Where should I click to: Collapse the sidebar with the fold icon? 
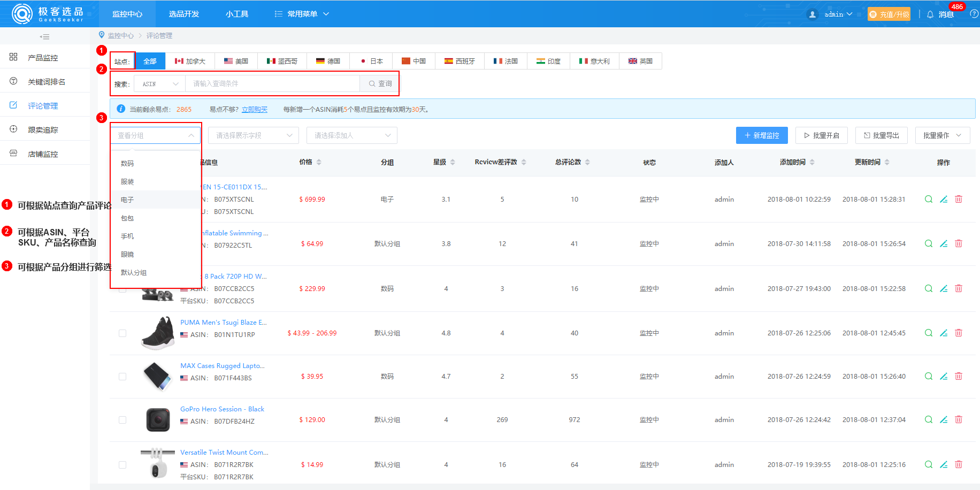(45, 37)
